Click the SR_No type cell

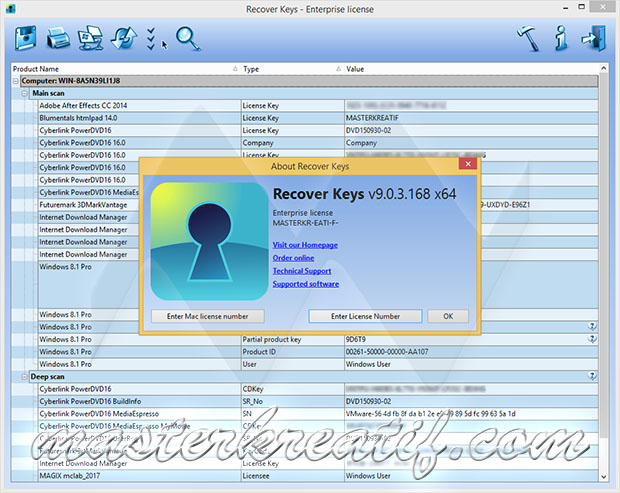[x=293, y=401]
